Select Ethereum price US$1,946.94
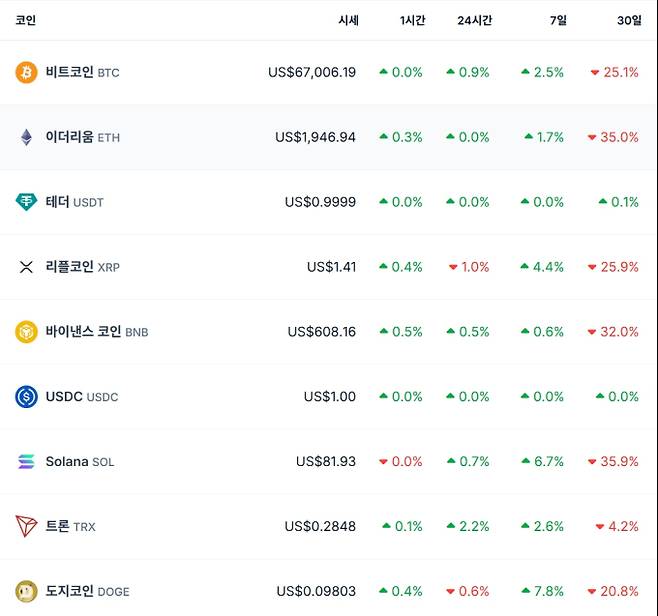 [x=315, y=137]
